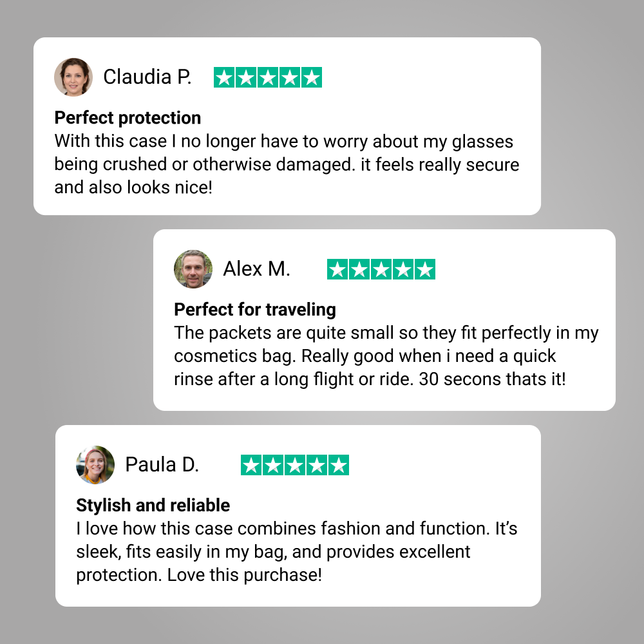The image size is (644, 644).
Task: Click the fourth star in Claudia P.'s rating
Action: tap(290, 78)
